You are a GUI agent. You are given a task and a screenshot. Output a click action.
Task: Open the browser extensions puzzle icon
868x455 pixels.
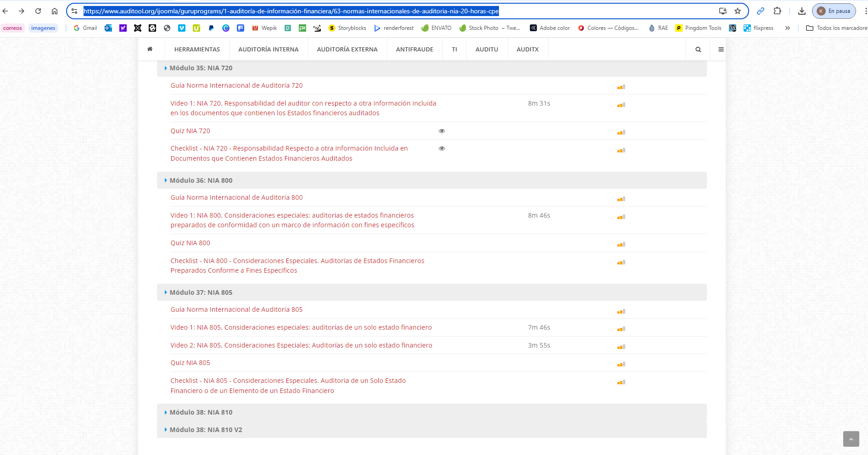(x=777, y=11)
